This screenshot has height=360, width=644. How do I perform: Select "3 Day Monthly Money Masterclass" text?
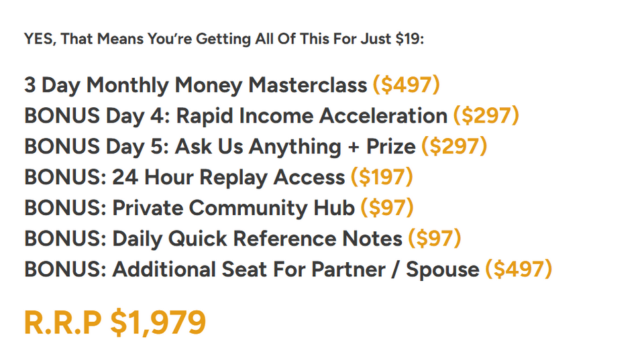tap(195, 85)
